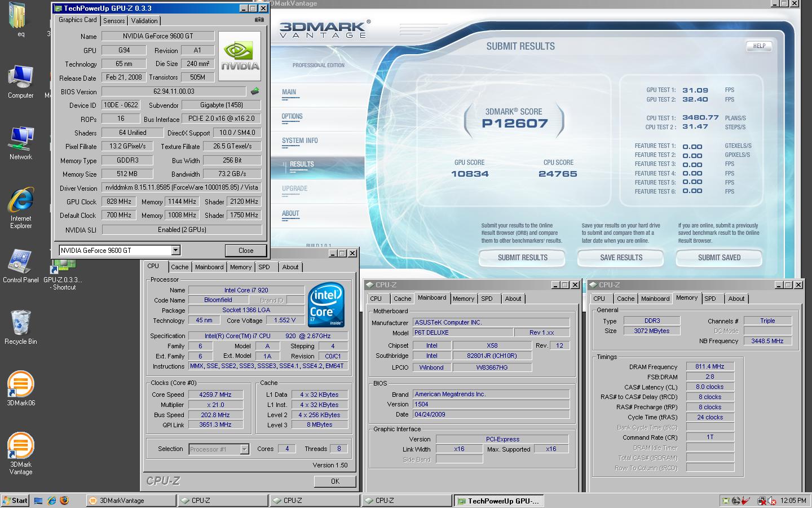This screenshot has height=508, width=812.
Task: Open the About tab in CPU-Z Mainboard window
Action: click(513, 299)
